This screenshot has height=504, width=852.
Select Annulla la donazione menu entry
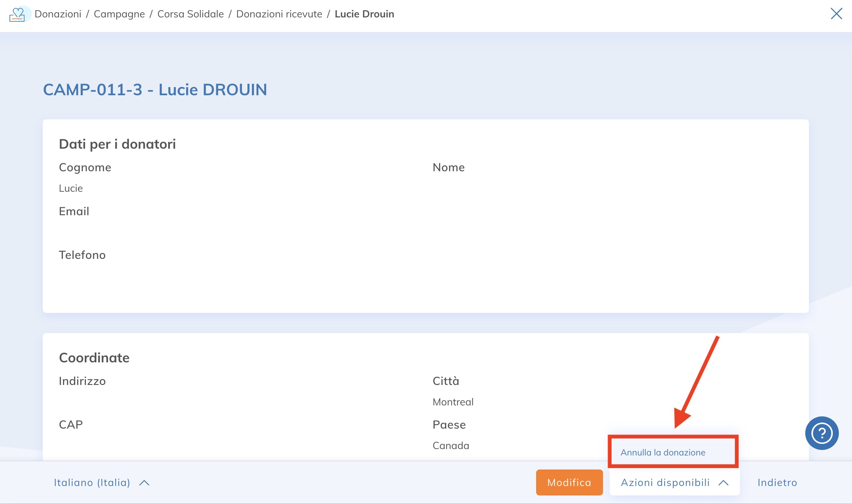click(663, 452)
